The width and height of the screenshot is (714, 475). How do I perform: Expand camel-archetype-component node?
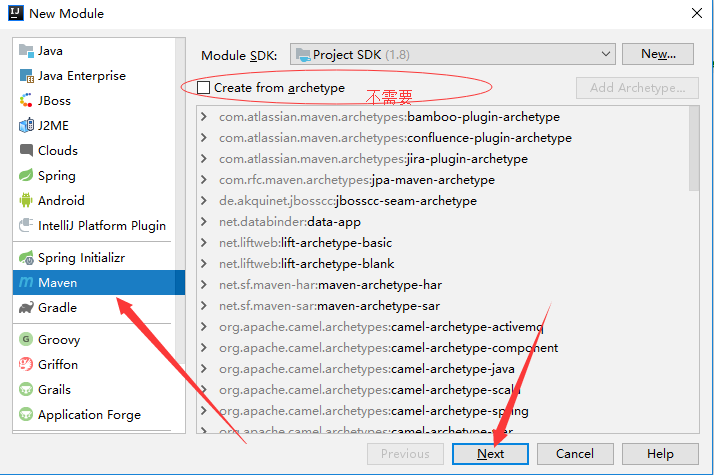pos(204,348)
